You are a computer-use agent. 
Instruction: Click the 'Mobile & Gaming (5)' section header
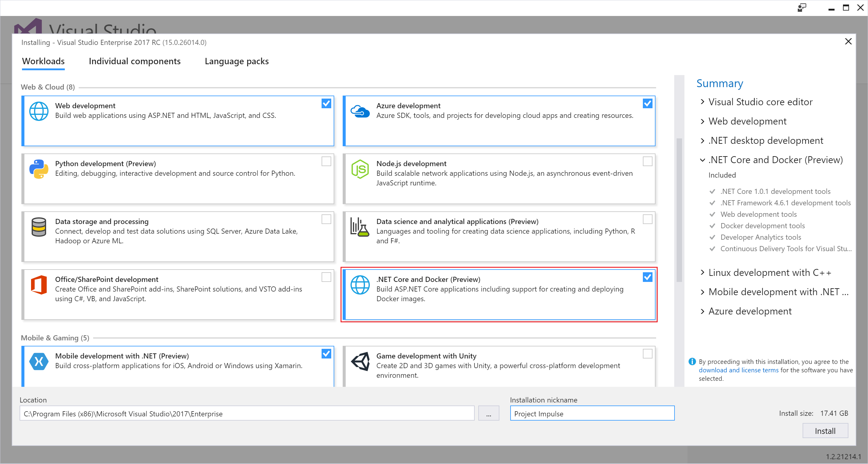pos(55,338)
